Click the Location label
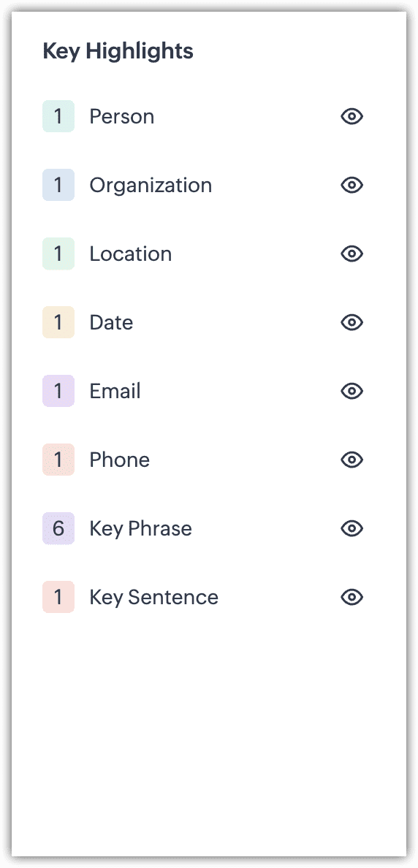 131,254
